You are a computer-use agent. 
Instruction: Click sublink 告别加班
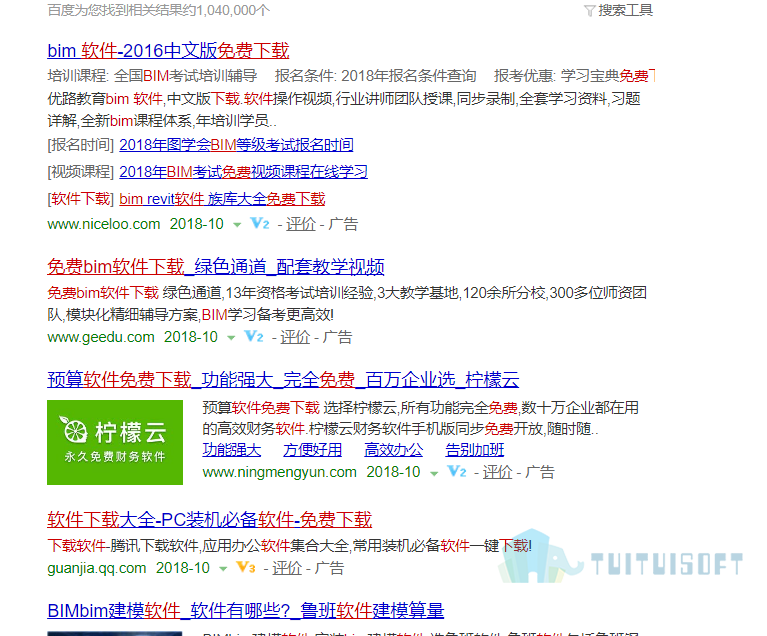475,450
